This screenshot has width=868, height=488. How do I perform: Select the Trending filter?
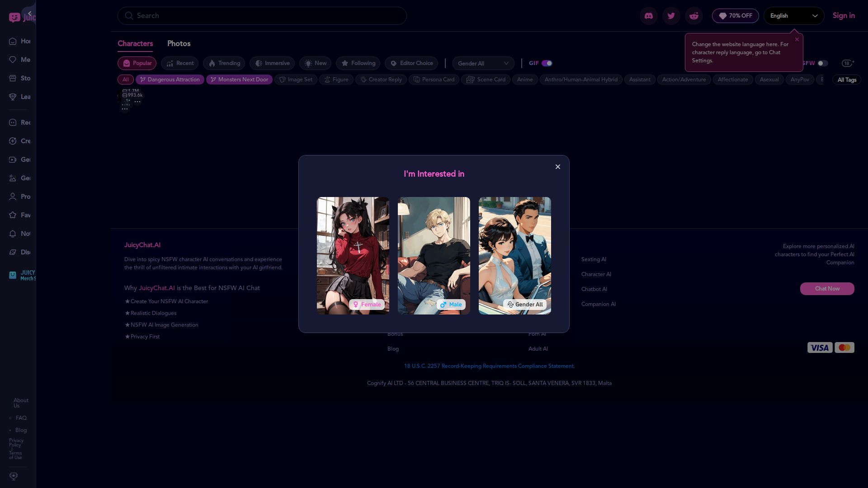(x=224, y=63)
